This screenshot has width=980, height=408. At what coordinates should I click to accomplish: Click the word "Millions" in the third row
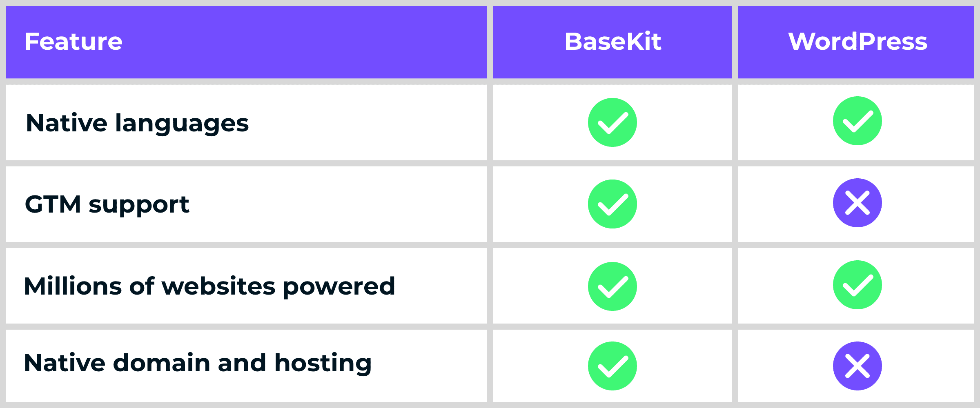(73, 286)
